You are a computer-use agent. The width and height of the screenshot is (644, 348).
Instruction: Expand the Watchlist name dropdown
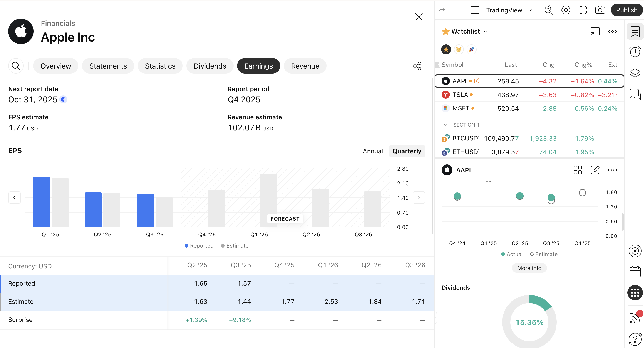[x=486, y=31]
